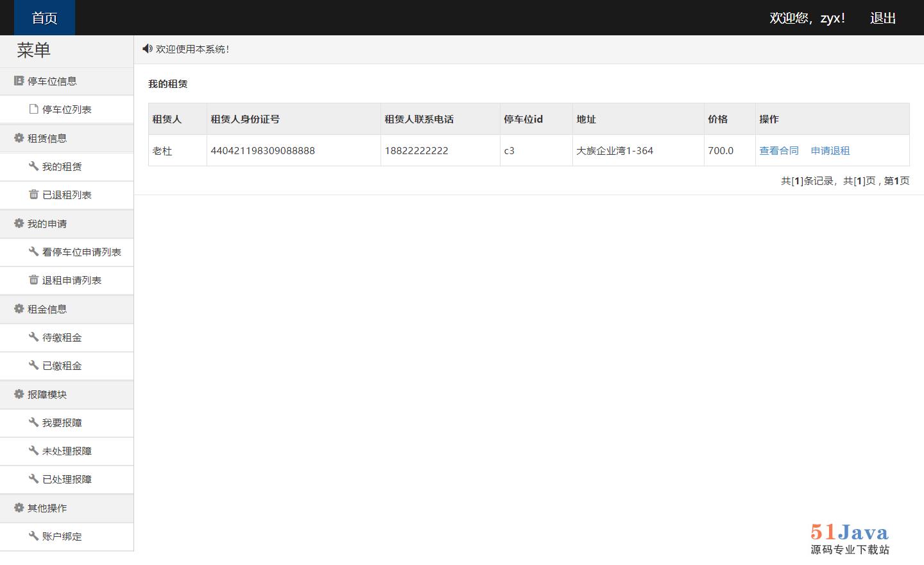Screen dimensions: 924x565
Task: View contract via 查看合同 link
Action: (779, 151)
